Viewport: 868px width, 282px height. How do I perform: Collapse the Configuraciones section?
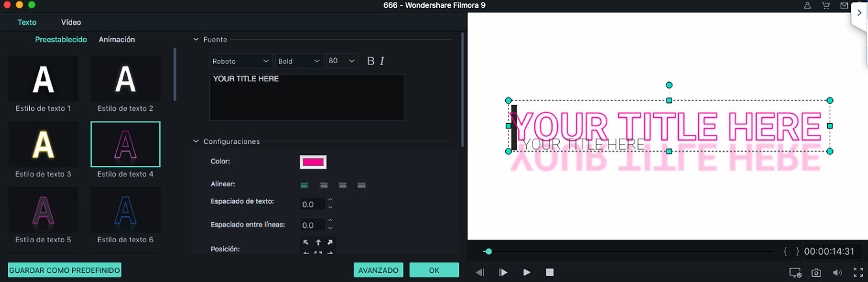196,141
